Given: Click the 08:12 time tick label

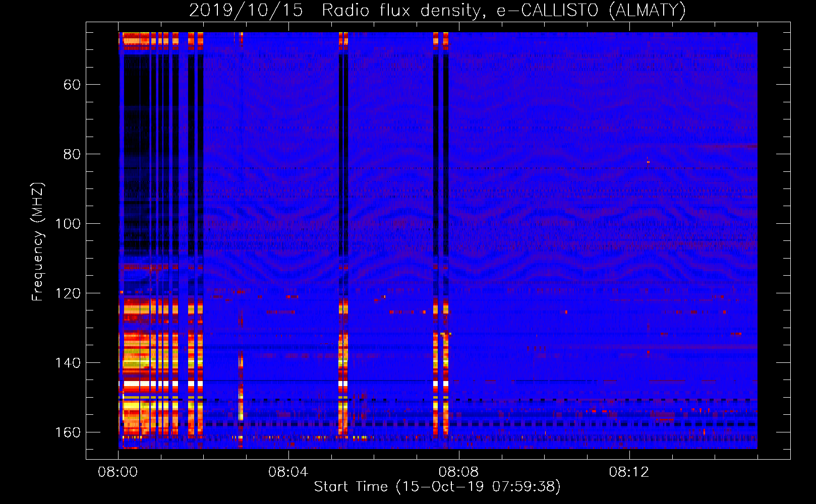Looking at the screenshot, I should [x=629, y=472].
